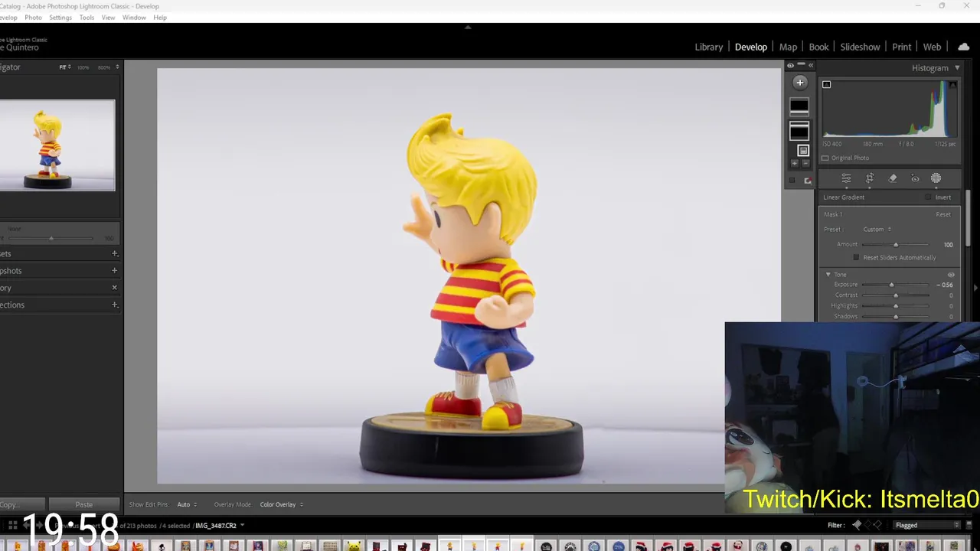Select the Edit sliders tool icon
Screen dimensions: 980x551
846,178
